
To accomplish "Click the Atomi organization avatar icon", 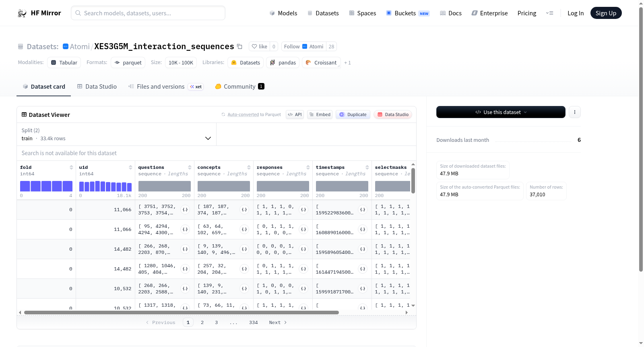I will pos(66,46).
